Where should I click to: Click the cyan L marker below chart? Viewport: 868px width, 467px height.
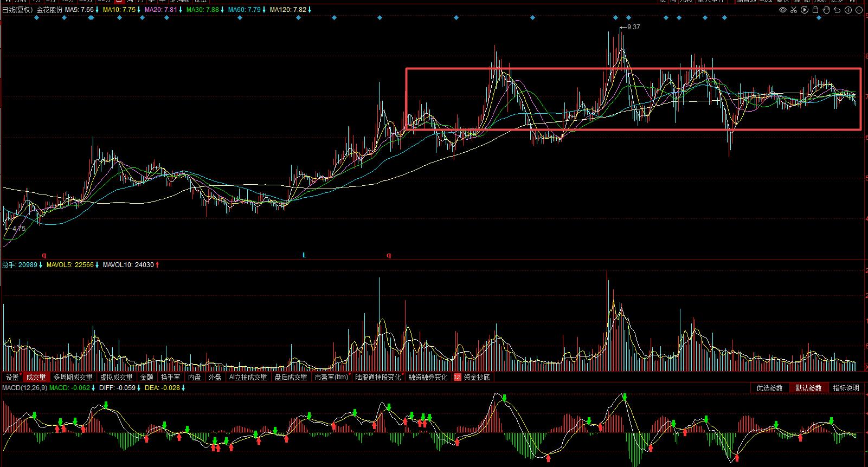304,255
